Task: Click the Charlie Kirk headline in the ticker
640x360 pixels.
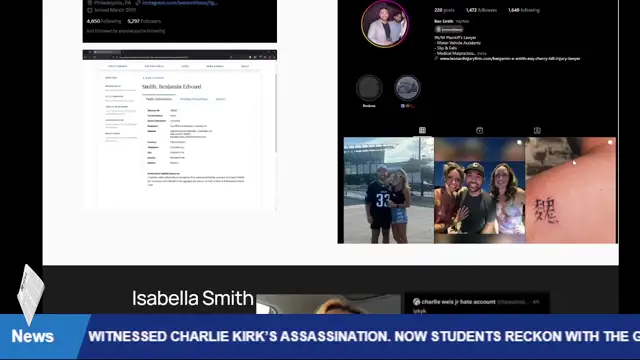Action: pyautogui.click(x=364, y=336)
